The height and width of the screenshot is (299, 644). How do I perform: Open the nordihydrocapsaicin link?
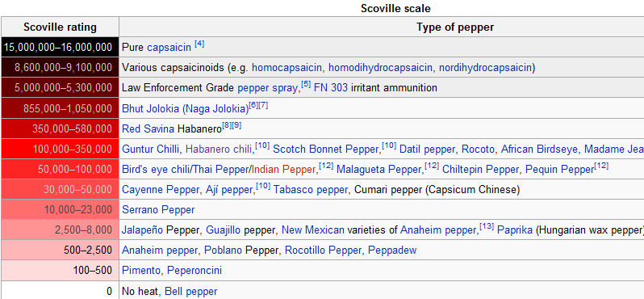486,68
